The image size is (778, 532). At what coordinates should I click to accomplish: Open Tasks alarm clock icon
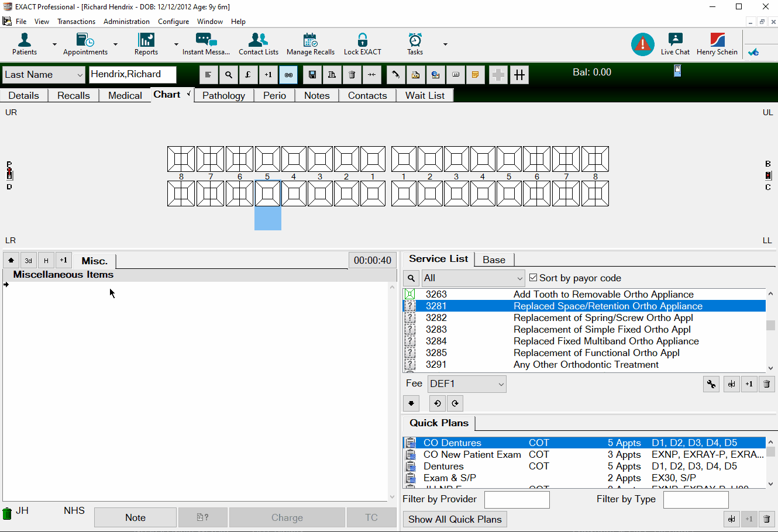pos(415,44)
